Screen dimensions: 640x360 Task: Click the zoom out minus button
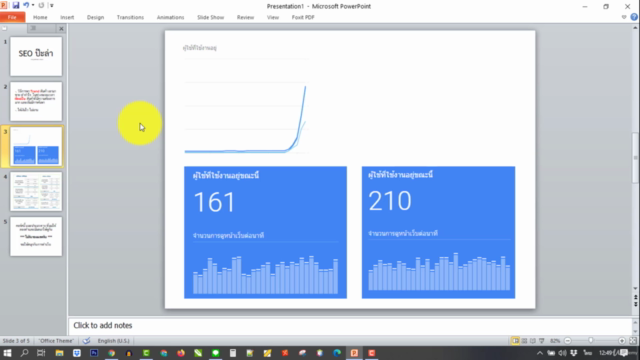coord(568,340)
